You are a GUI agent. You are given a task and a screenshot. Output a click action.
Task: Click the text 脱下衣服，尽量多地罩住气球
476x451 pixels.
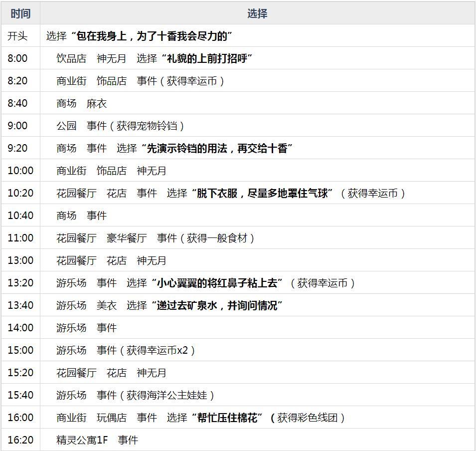[262, 193]
